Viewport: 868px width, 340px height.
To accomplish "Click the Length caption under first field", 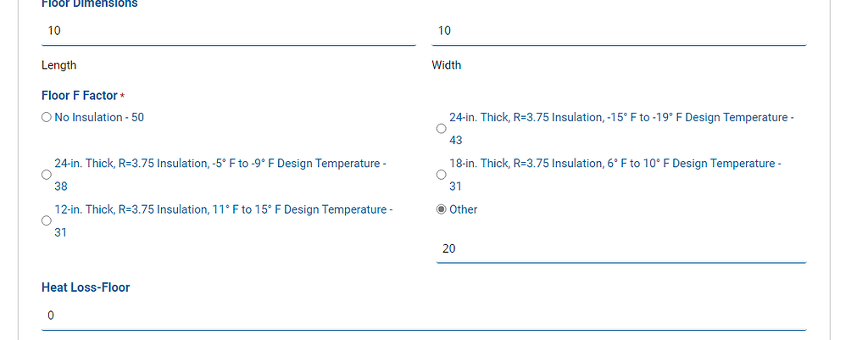I will click(x=58, y=65).
